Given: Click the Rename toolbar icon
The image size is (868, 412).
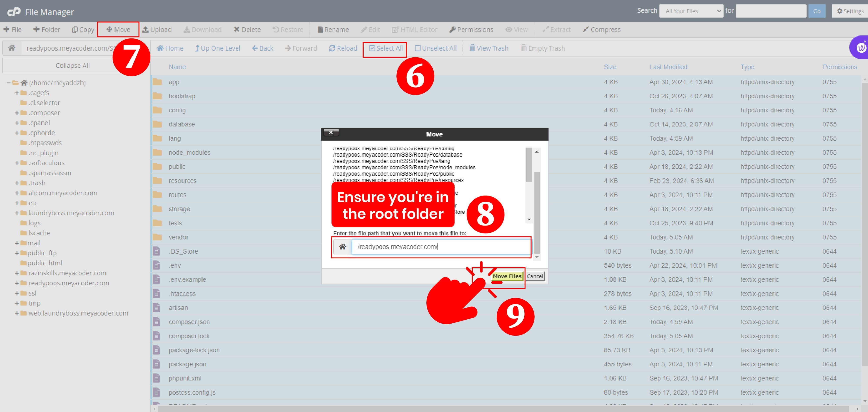Looking at the screenshot, I should point(320,30).
